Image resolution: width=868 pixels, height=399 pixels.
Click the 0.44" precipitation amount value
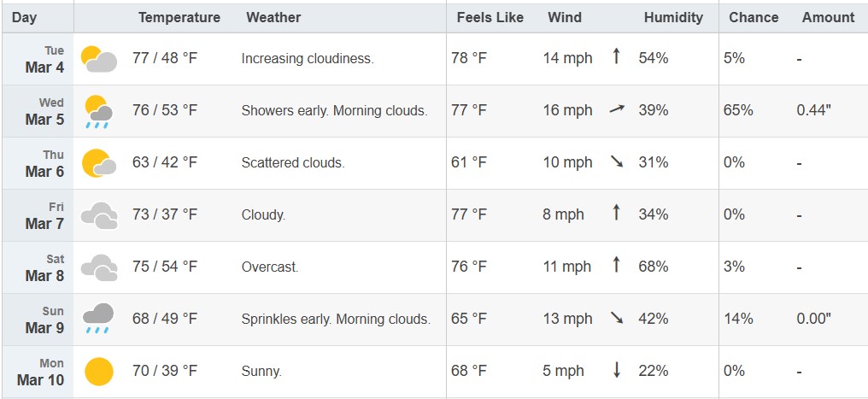pyautogui.click(x=813, y=110)
